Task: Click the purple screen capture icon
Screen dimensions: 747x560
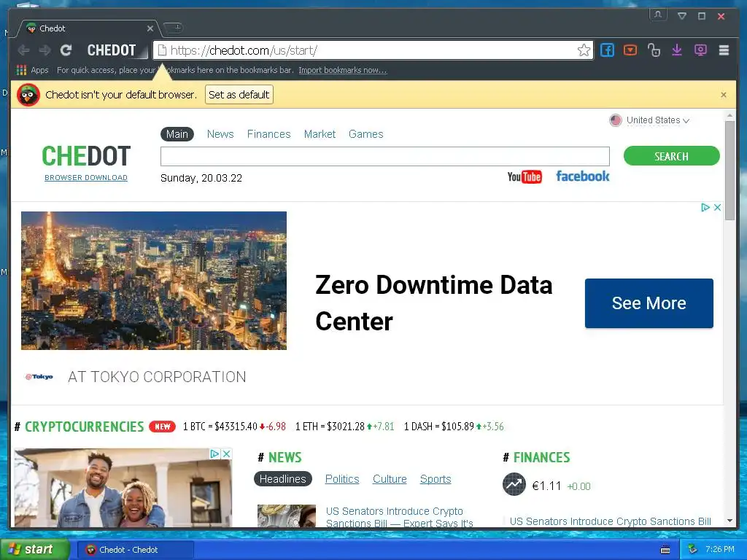Action: 700,50
